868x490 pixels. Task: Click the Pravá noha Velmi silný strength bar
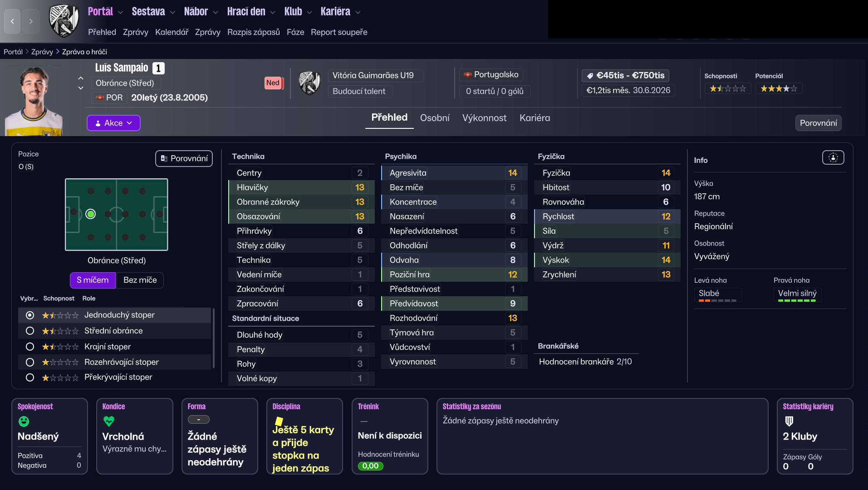coord(797,301)
